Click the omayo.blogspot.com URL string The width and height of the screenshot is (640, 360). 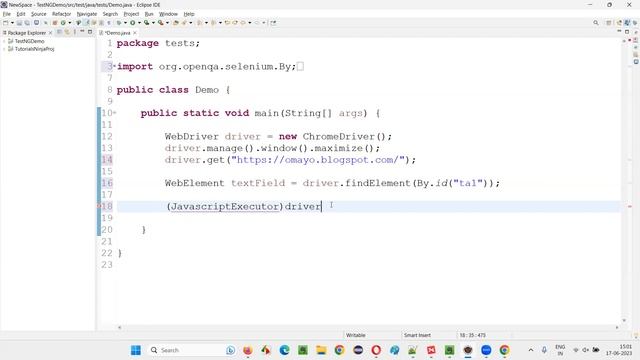pos(318,160)
